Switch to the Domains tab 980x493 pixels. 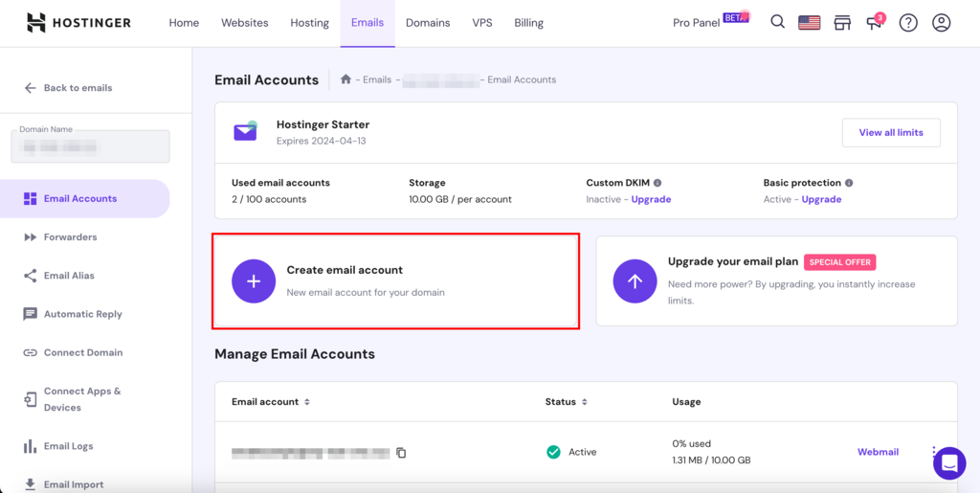(428, 23)
